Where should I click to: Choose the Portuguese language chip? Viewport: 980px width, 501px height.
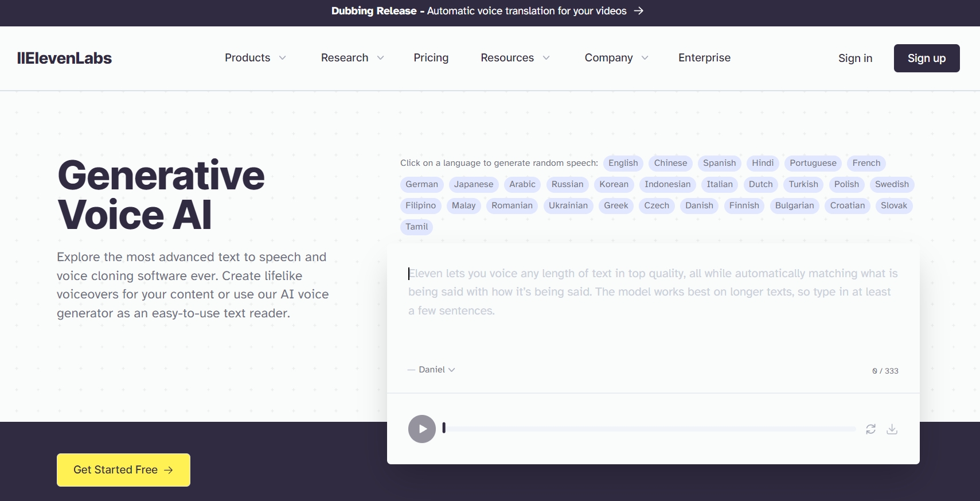point(813,163)
